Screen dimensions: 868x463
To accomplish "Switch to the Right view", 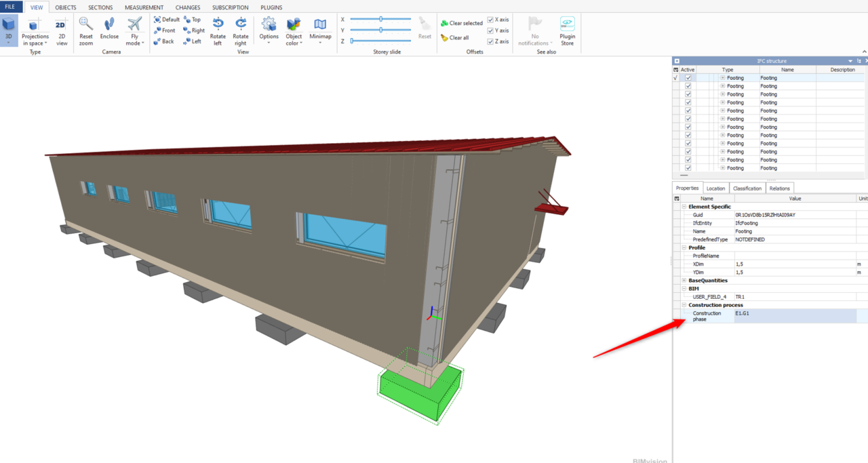I will tap(194, 31).
